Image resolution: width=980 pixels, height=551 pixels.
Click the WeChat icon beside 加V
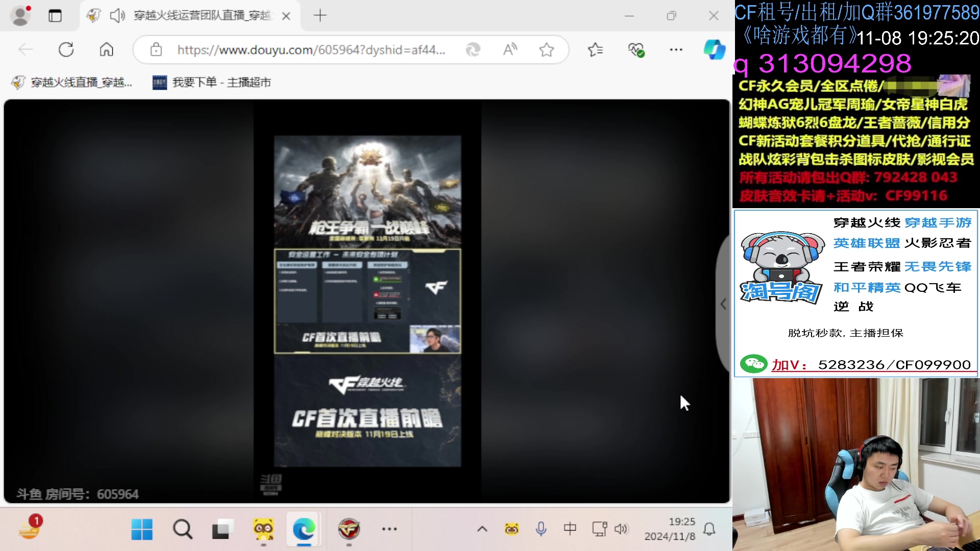point(754,364)
